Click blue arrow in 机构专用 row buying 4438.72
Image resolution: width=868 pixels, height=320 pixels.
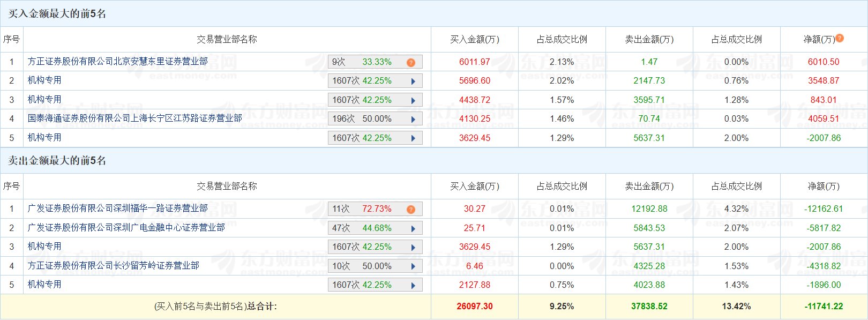(413, 101)
